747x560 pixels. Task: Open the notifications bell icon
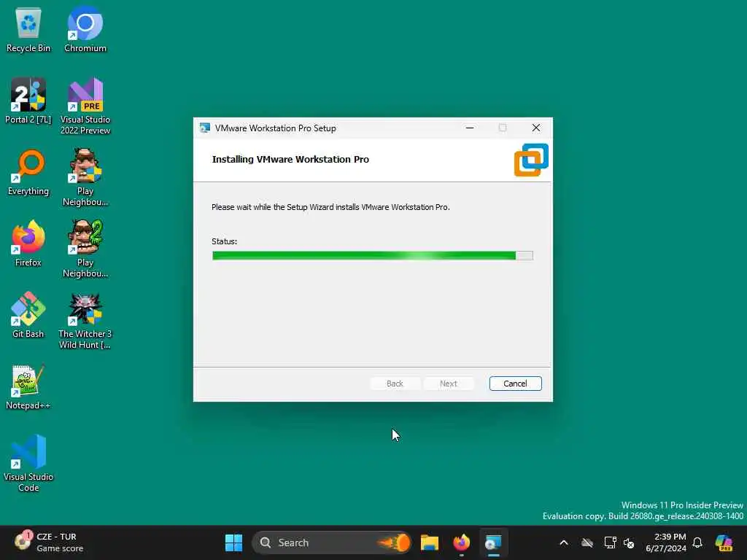pyautogui.click(x=697, y=542)
